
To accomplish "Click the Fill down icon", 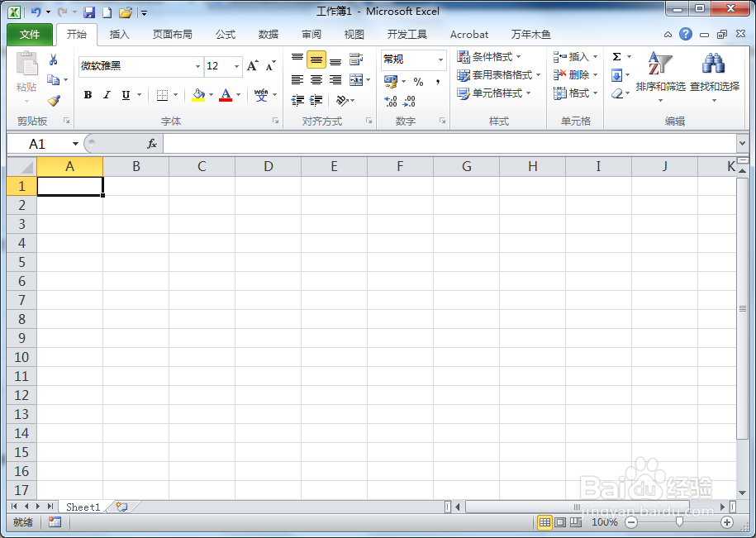I will coord(616,75).
